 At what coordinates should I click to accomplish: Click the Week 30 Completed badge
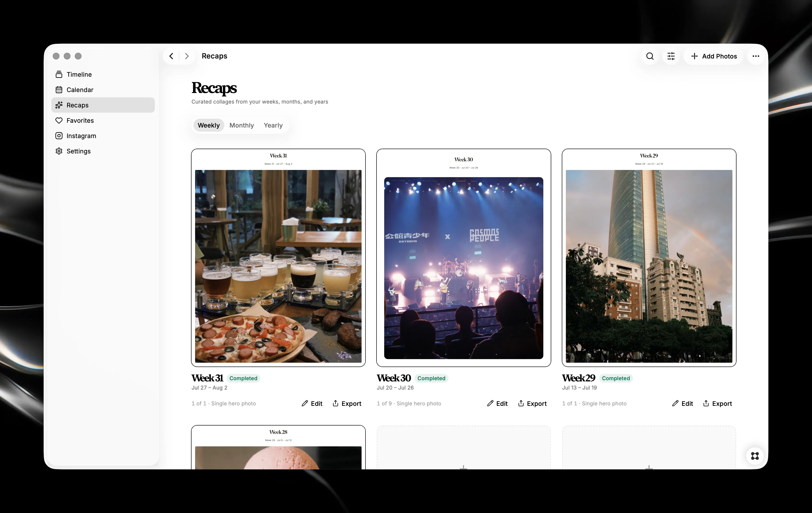point(431,379)
